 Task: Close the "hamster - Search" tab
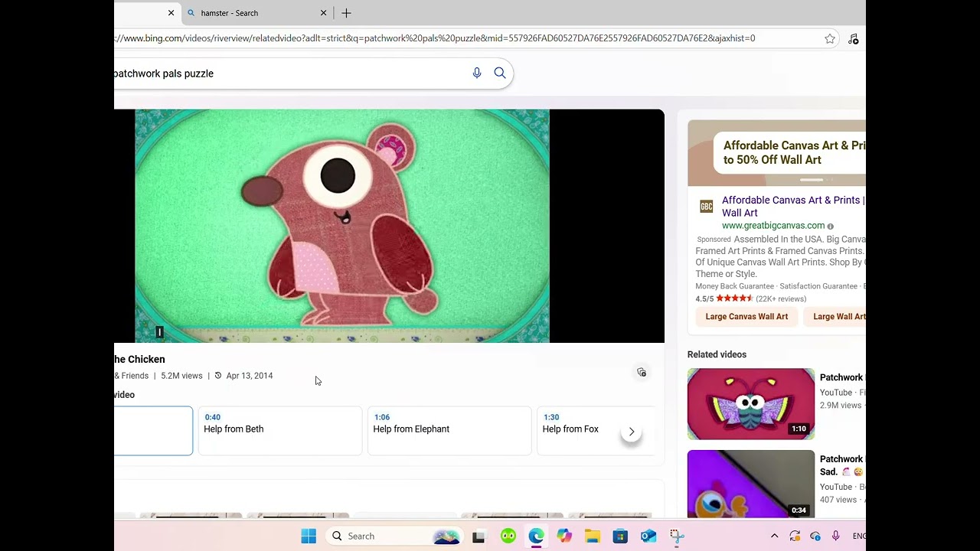[323, 13]
